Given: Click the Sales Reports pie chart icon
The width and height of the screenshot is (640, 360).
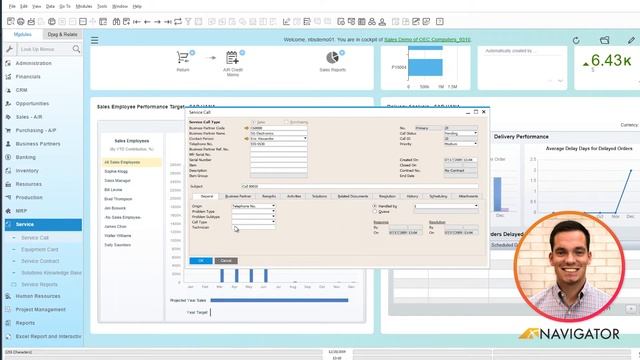Looking at the screenshot, I should click(332, 58).
